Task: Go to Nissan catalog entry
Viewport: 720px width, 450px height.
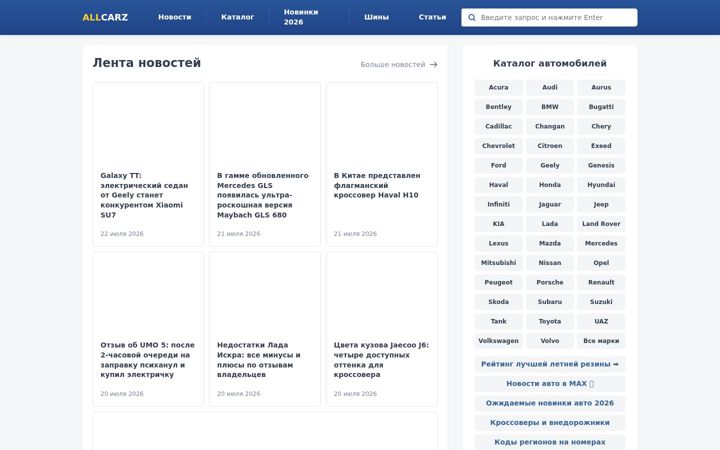Action: (550, 263)
